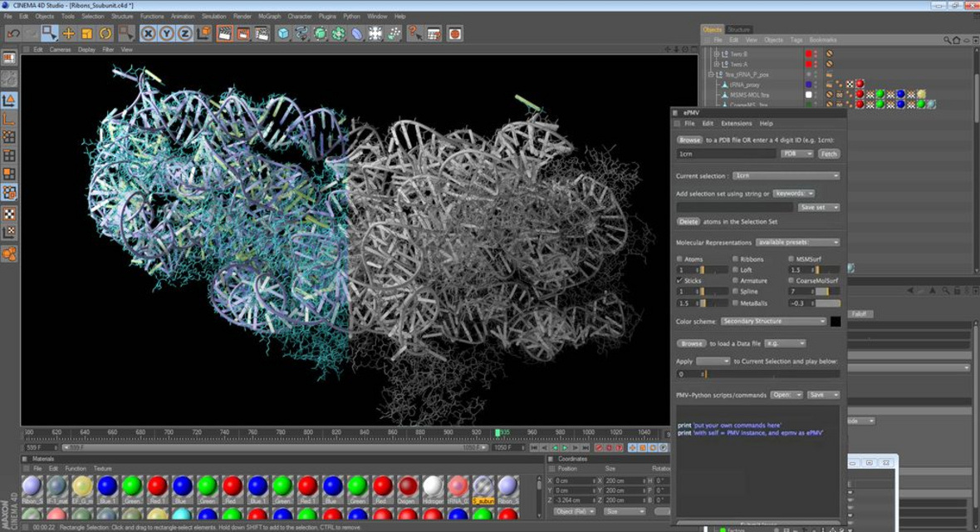Screen dimensions: 980x532
Task: Open the MoGraph menu
Action: tap(269, 16)
